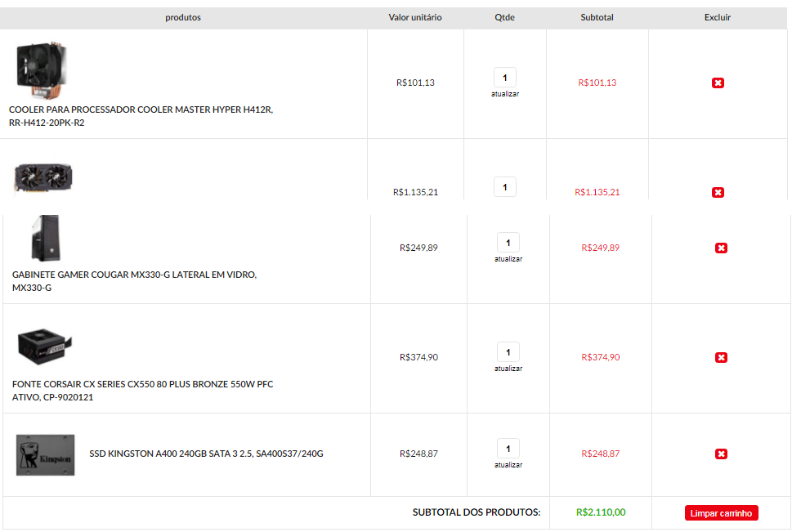Open GABINETE GAMER COUGAR MX330-G product name
This screenshot has width=792, height=532.
coord(134,281)
